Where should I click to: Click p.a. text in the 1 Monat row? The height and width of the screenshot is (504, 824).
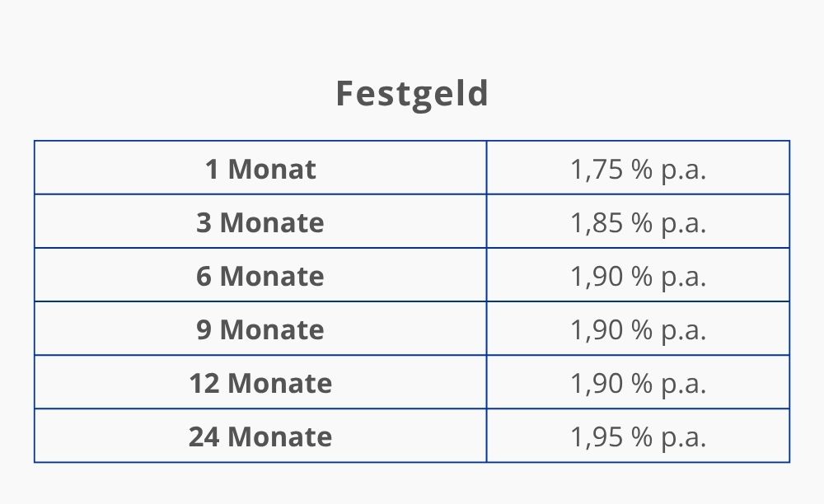click(683, 171)
